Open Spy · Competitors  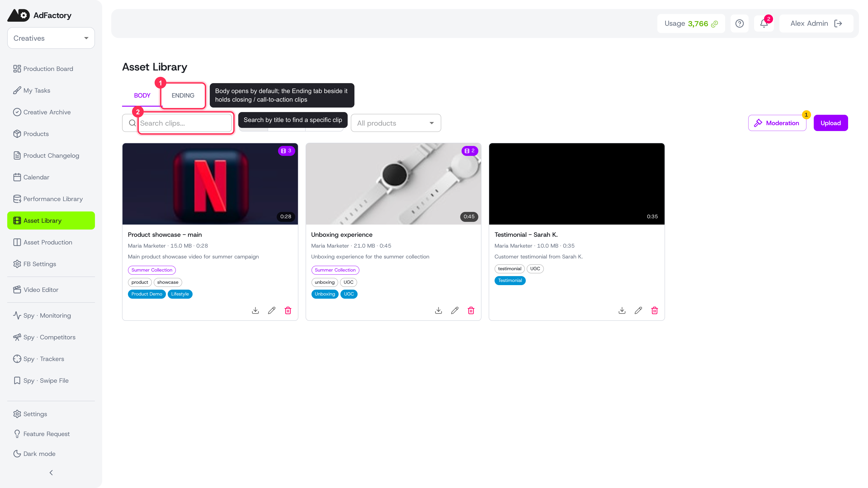coord(51,337)
